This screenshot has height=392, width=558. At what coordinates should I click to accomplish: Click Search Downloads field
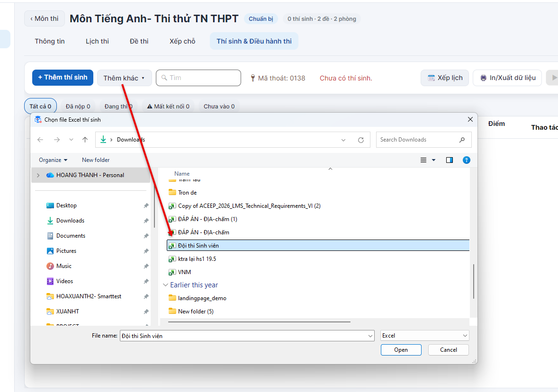coord(423,140)
